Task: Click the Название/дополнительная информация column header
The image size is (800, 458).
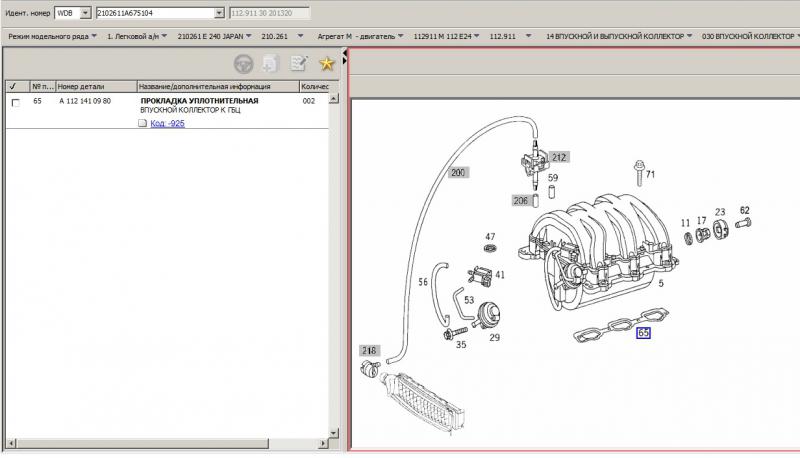Action: (218, 86)
